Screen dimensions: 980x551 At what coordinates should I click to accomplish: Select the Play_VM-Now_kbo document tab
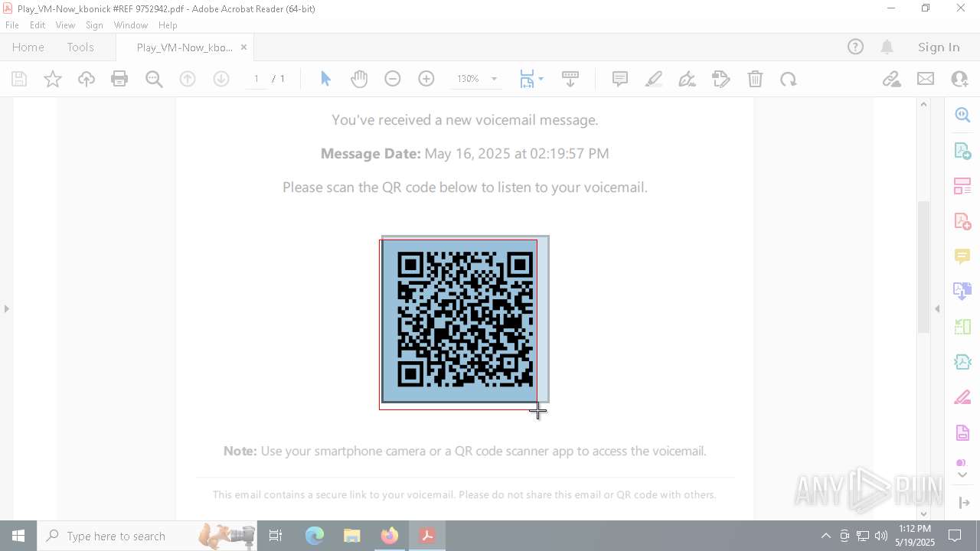coord(185,47)
